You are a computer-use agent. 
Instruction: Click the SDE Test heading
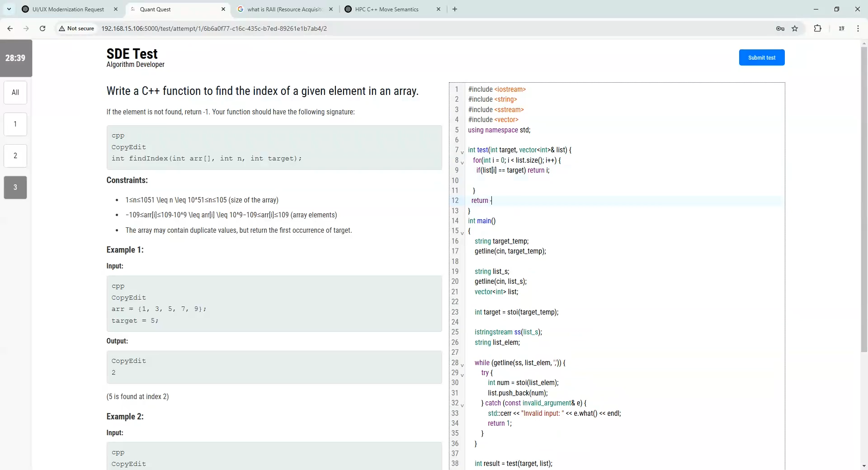132,54
